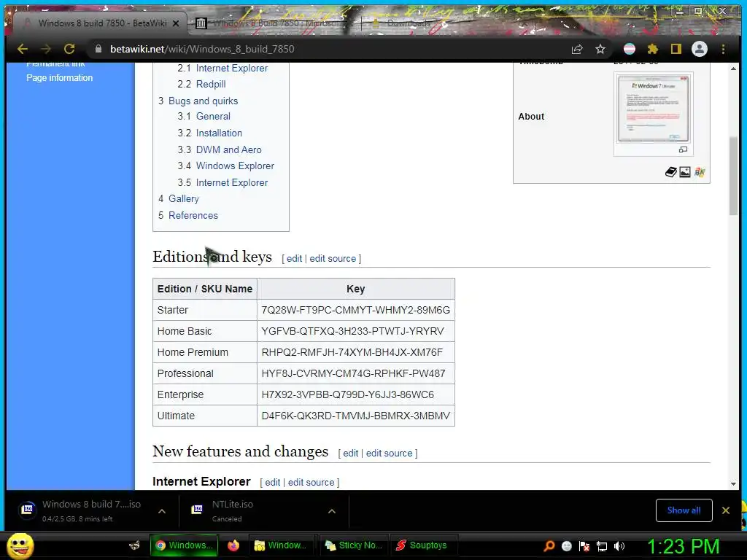
Task: Click the striped circular extension icon
Action: pyautogui.click(x=630, y=49)
